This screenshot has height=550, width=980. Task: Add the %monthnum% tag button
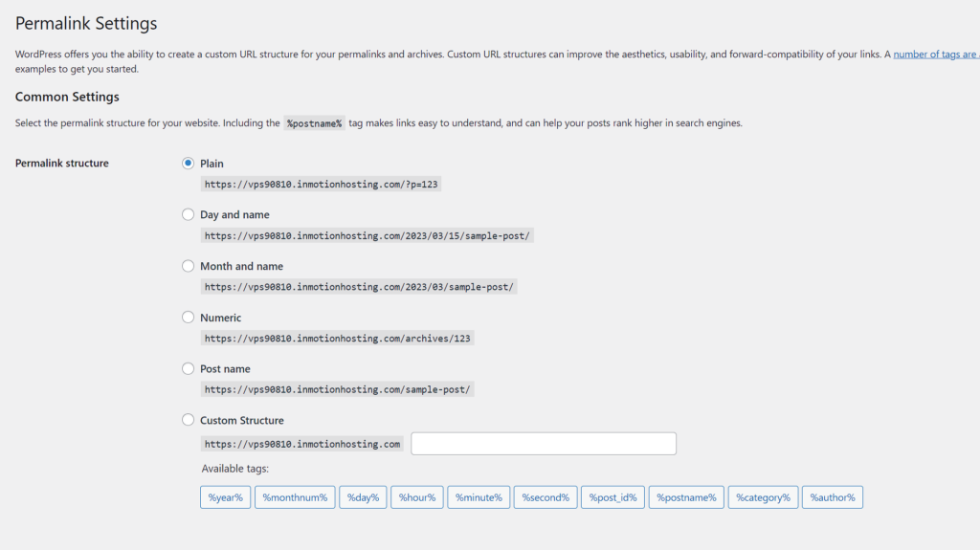pos(295,497)
